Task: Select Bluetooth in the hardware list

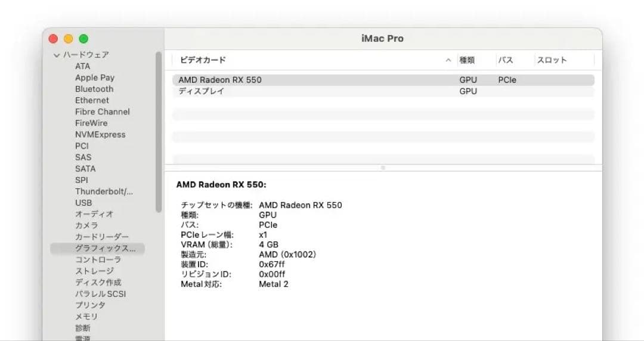Action: click(x=94, y=89)
